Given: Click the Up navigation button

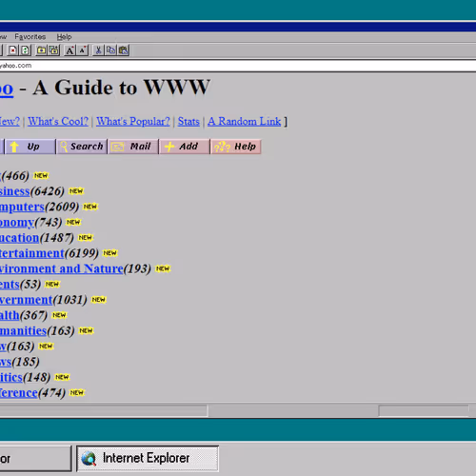Looking at the screenshot, I should click(30, 147).
